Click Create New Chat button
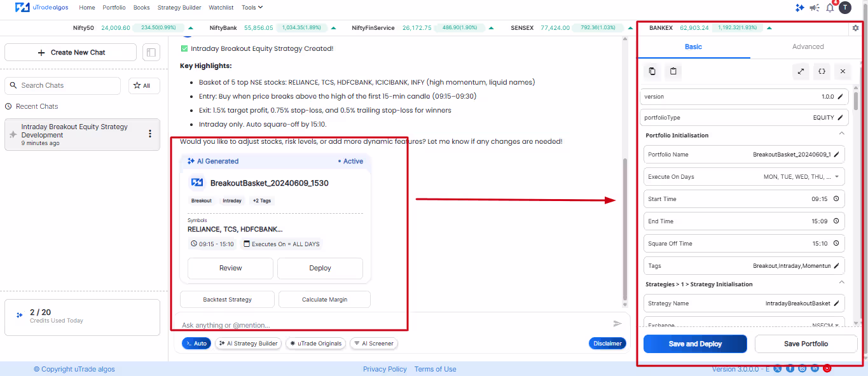Viewport: 868px width, 376px height. 71,52
